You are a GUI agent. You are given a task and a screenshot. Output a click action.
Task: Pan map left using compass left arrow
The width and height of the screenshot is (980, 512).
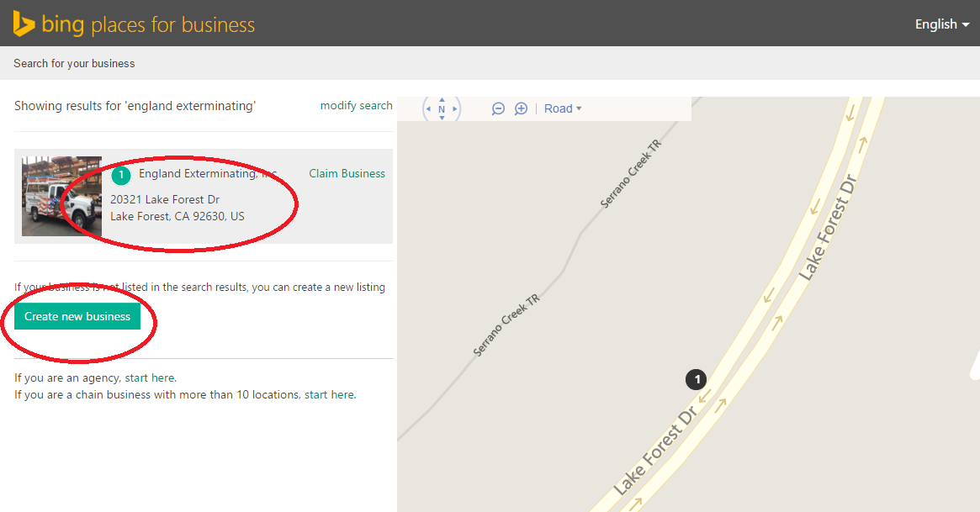click(428, 108)
